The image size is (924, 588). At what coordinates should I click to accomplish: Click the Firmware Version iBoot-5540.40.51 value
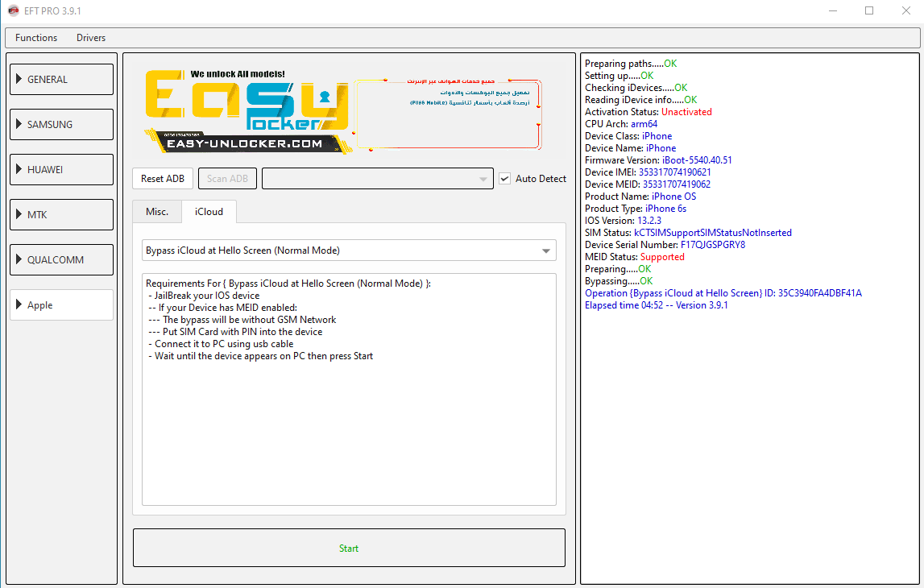point(697,160)
